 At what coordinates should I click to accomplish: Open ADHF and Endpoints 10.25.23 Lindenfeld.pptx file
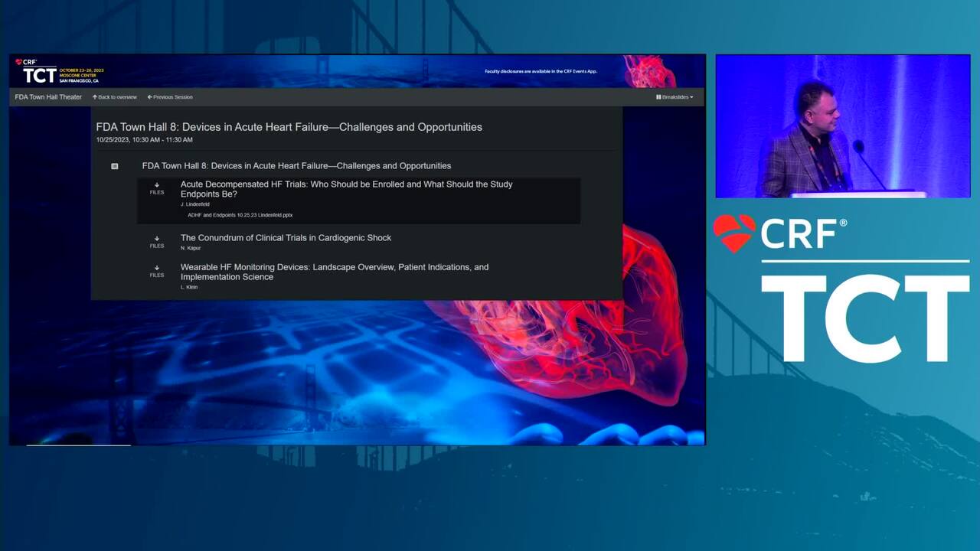coord(240,215)
